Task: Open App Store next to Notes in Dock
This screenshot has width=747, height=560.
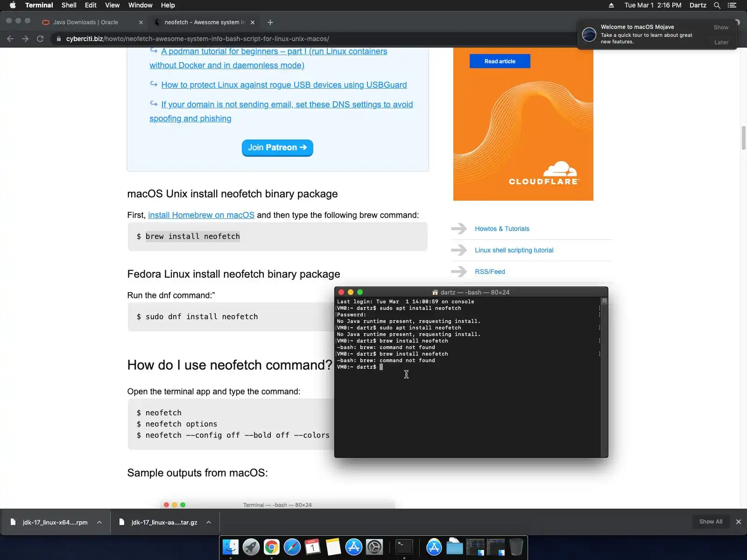Action: tap(354, 547)
